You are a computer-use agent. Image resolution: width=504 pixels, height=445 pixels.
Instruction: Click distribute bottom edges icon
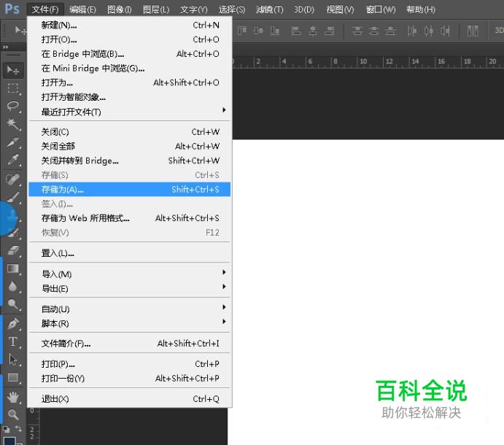[390, 31]
